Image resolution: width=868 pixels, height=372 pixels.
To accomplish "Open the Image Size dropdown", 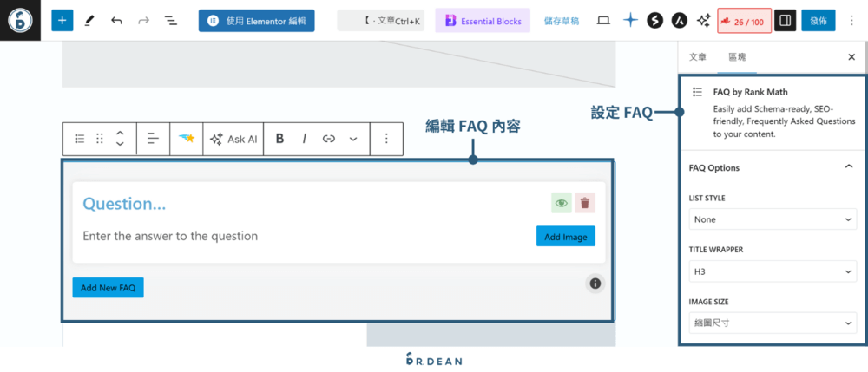I will tap(773, 323).
